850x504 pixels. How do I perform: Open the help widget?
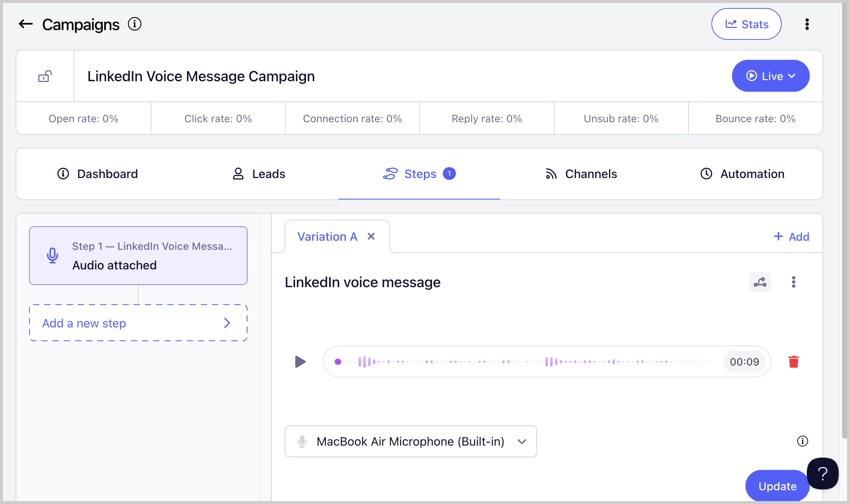pos(822,474)
